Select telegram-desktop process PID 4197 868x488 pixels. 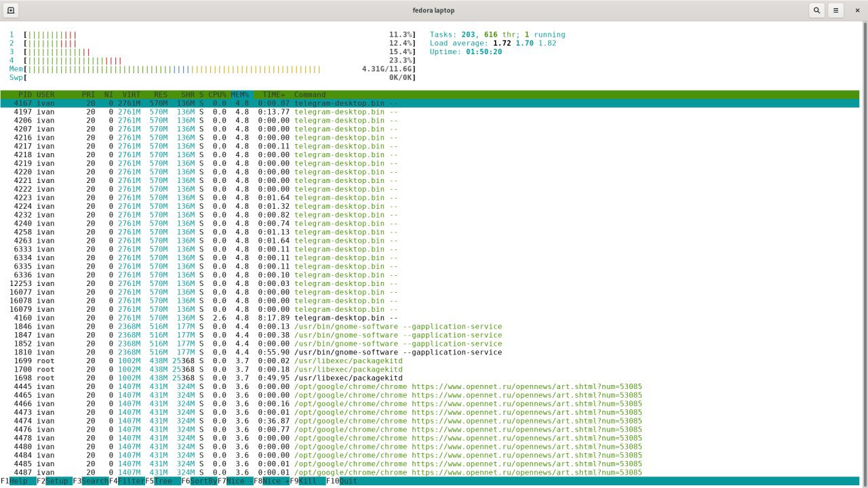click(430, 112)
